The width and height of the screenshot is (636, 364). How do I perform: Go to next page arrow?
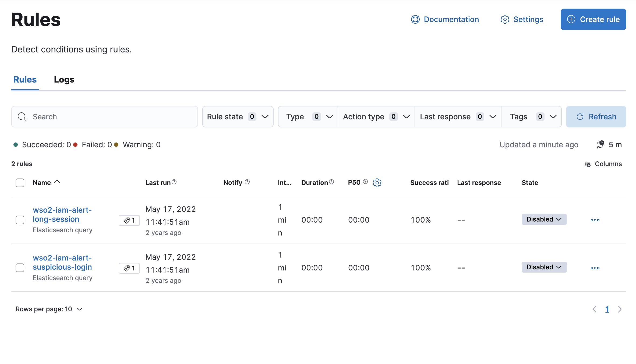point(620,309)
